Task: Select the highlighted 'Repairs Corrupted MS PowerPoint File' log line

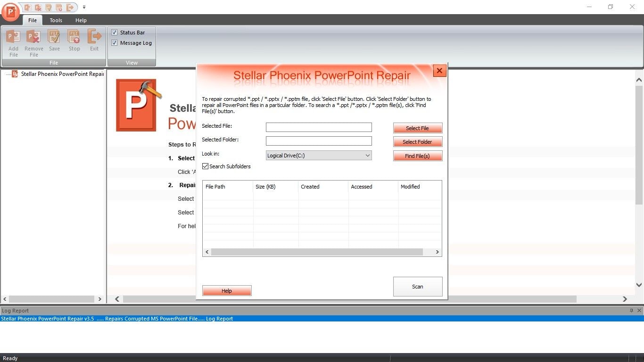Action: (322, 319)
